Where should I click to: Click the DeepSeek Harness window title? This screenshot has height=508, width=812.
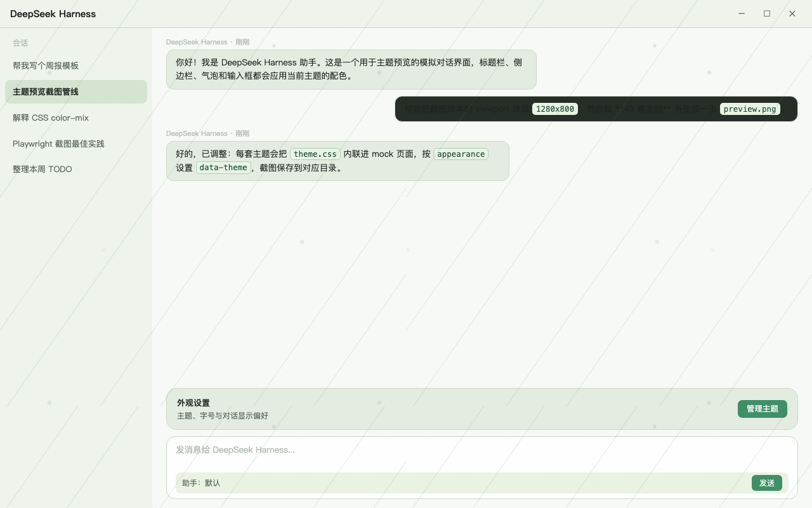53,14
